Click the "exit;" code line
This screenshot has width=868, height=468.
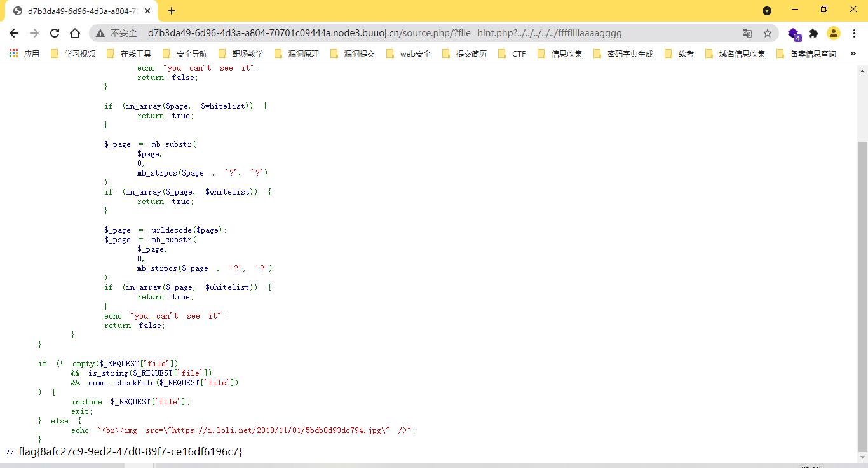(82, 411)
